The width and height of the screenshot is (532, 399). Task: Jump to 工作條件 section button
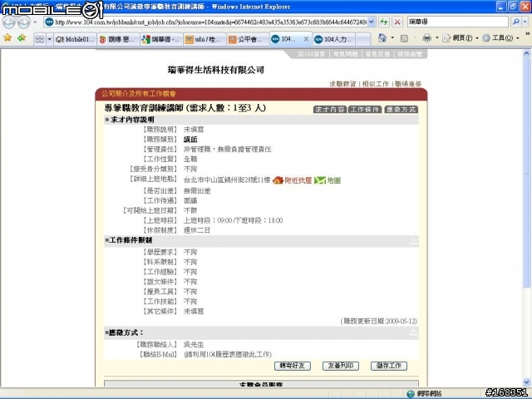[x=365, y=110]
